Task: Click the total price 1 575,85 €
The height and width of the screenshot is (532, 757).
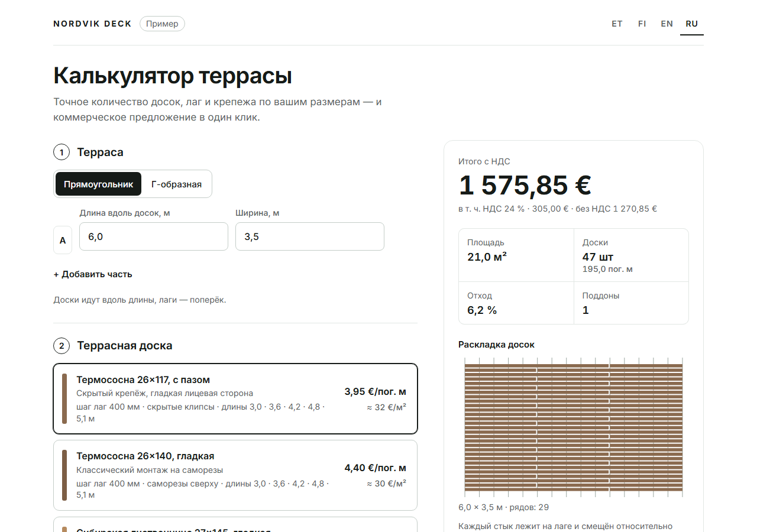Action: point(525,186)
